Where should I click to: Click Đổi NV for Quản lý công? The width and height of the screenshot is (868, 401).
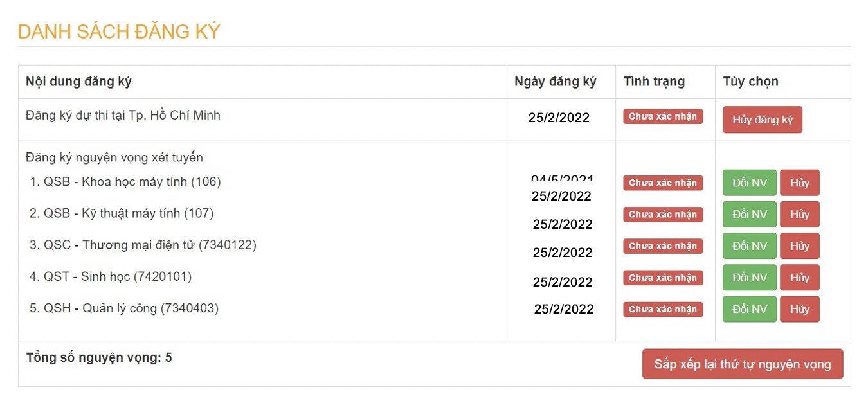tap(750, 309)
